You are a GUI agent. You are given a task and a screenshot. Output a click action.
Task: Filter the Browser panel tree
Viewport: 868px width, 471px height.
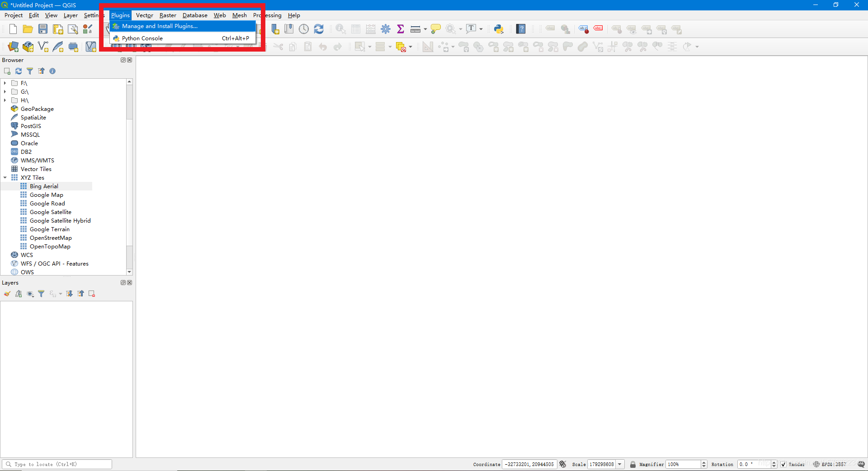pyautogui.click(x=30, y=71)
